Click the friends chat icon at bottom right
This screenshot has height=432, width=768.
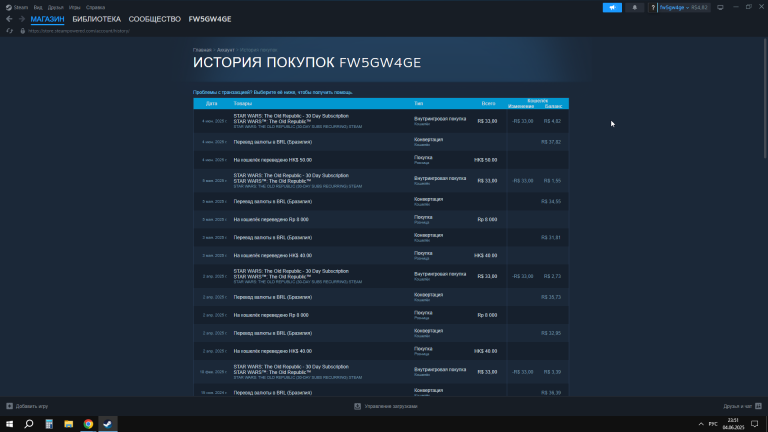758,406
